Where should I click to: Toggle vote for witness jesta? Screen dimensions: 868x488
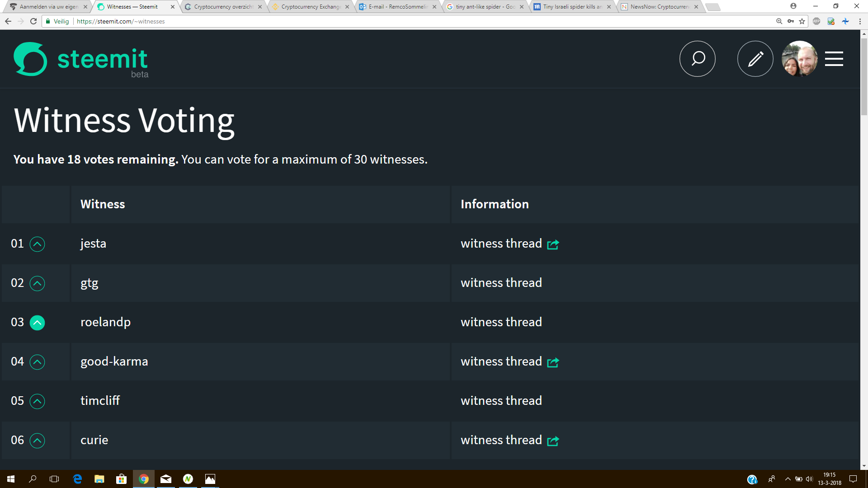coord(37,244)
